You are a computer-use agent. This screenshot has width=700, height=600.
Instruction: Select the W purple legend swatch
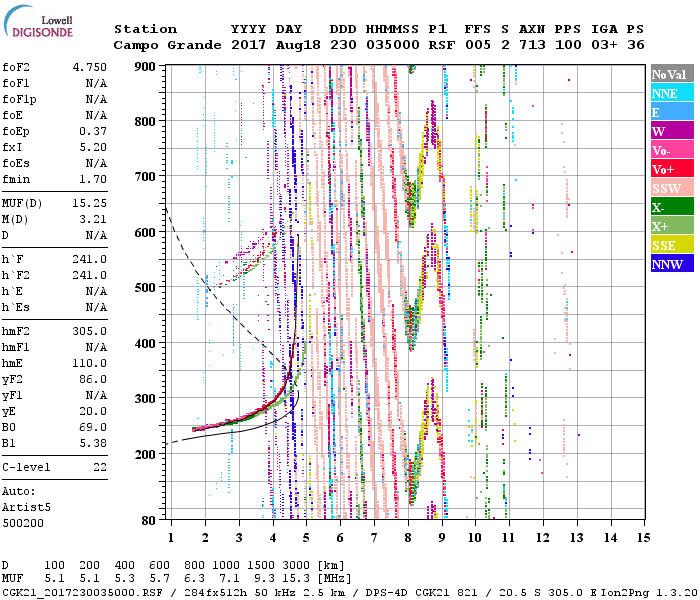[672, 131]
